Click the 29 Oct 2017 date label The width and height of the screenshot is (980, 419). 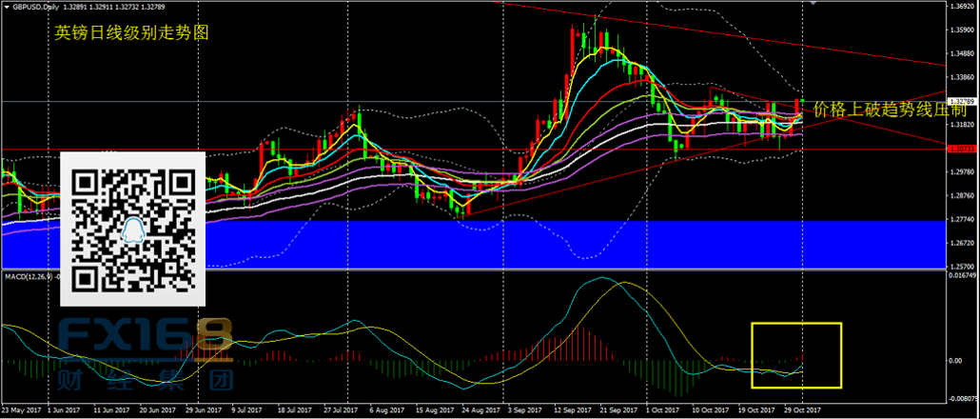tap(801, 410)
